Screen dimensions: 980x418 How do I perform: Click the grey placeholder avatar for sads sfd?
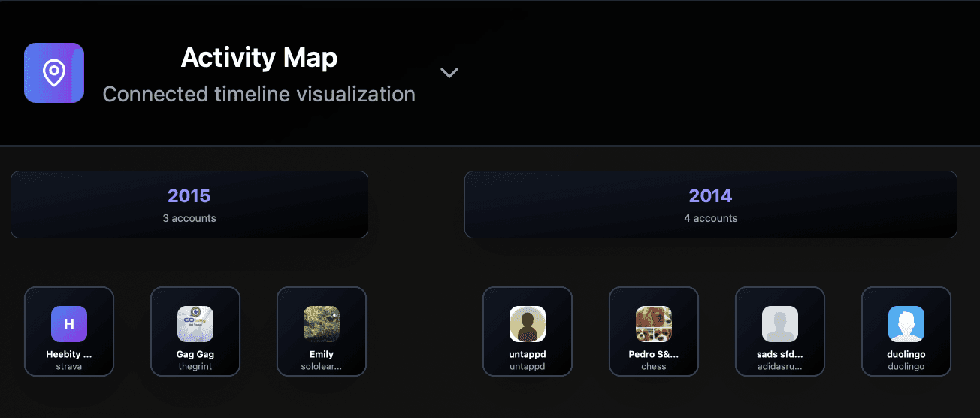click(780, 324)
